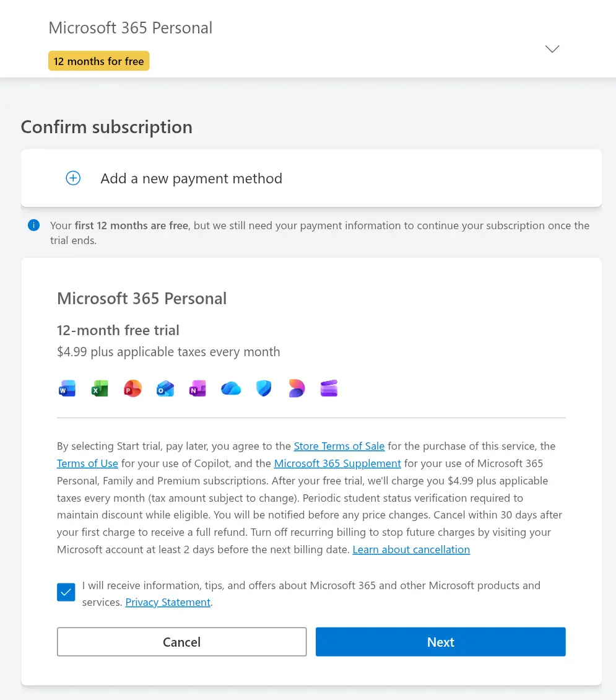Click the plus icon for new payment

point(73,178)
